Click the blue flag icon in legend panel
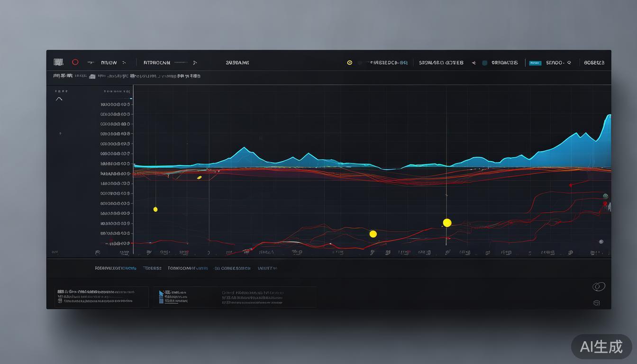 point(161,294)
